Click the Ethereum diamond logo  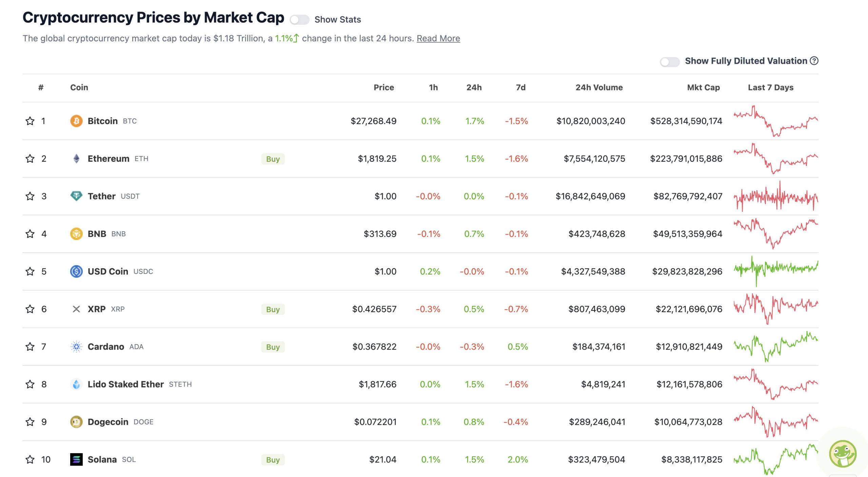tap(76, 159)
